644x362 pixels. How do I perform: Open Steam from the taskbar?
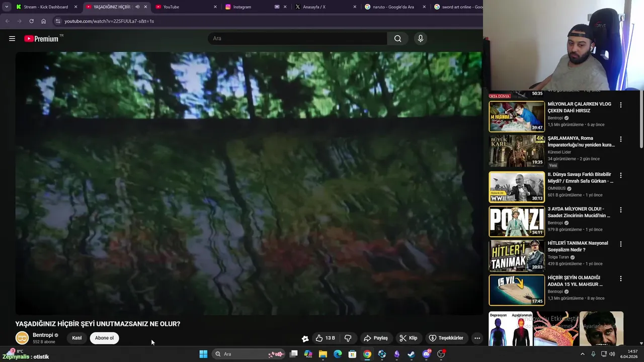click(x=411, y=354)
